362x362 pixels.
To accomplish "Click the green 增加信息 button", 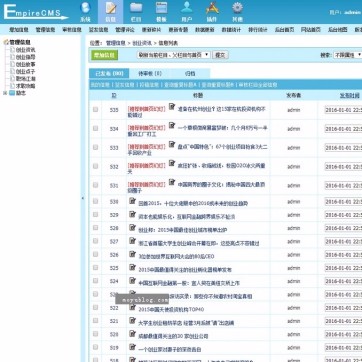I will pyautogui.click(x=104, y=55).
